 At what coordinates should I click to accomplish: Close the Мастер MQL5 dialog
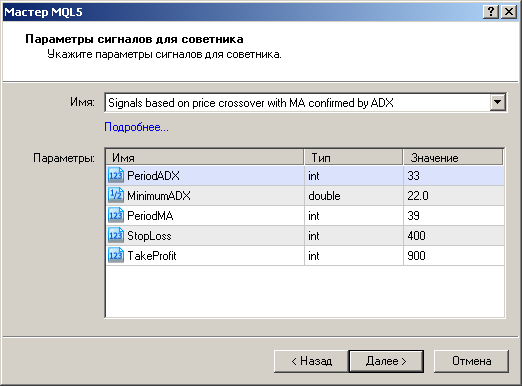point(509,12)
